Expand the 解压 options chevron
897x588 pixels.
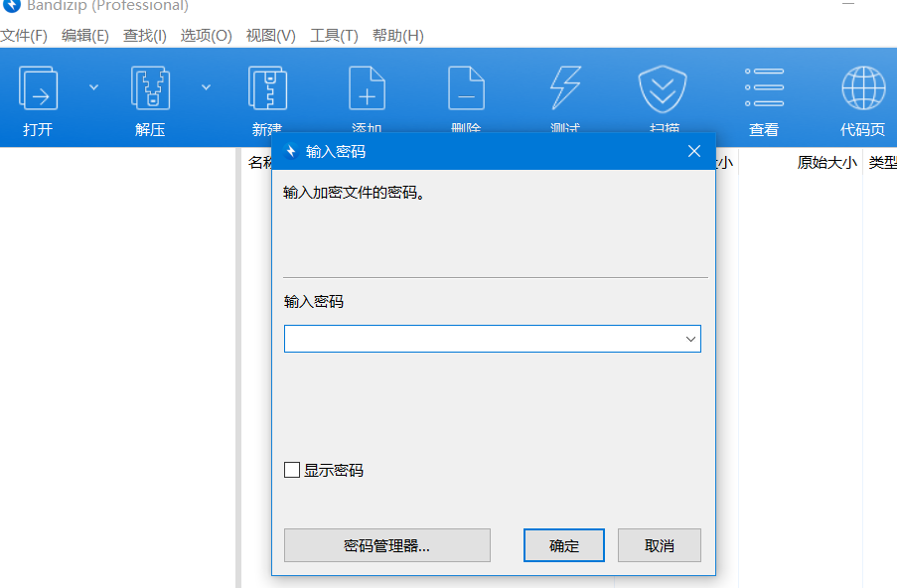click(x=206, y=87)
